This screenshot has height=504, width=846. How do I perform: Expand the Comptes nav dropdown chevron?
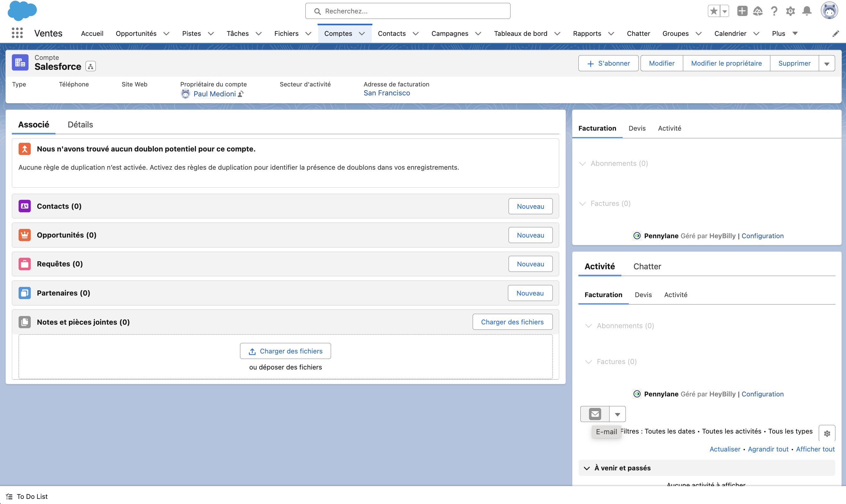362,34
